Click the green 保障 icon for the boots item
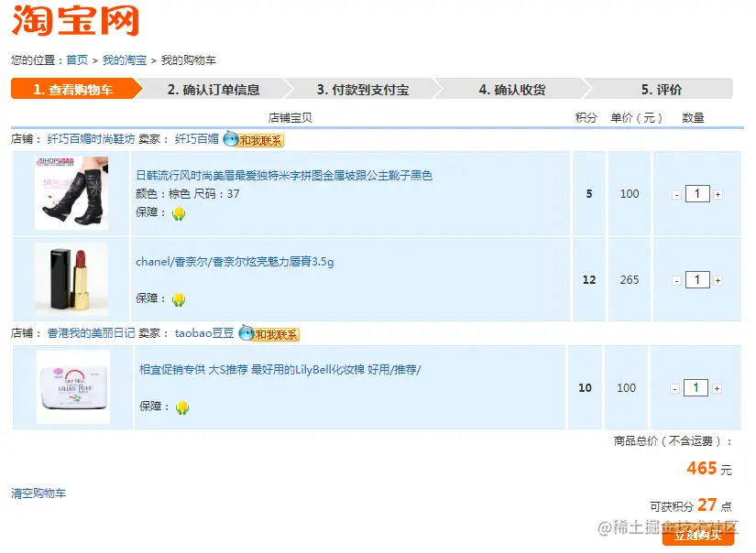The width and height of the screenshot is (756, 553). [x=178, y=213]
